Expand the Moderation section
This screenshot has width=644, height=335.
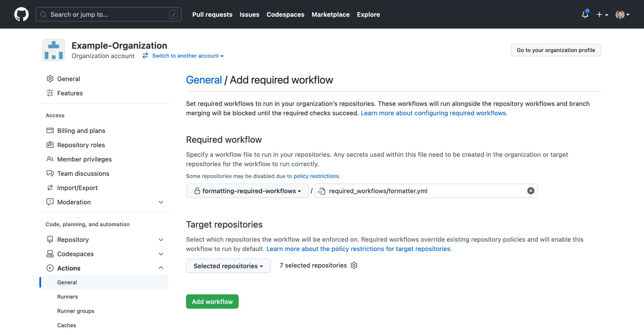click(x=161, y=202)
